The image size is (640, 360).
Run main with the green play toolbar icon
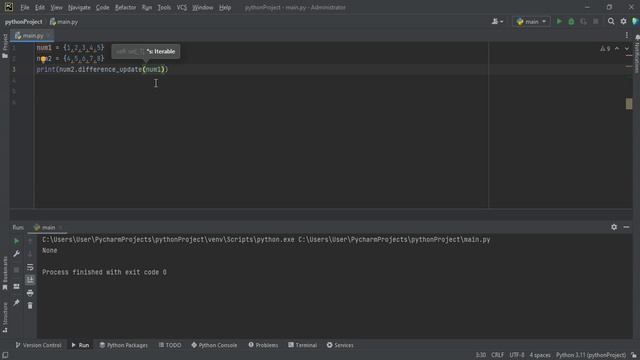(559, 22)
